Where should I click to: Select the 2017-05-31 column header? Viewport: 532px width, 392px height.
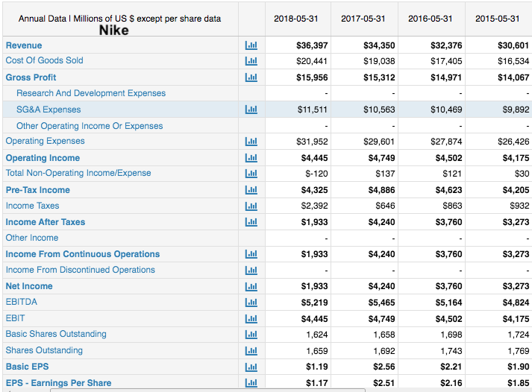pyautogui.click(x=363, y=19)
